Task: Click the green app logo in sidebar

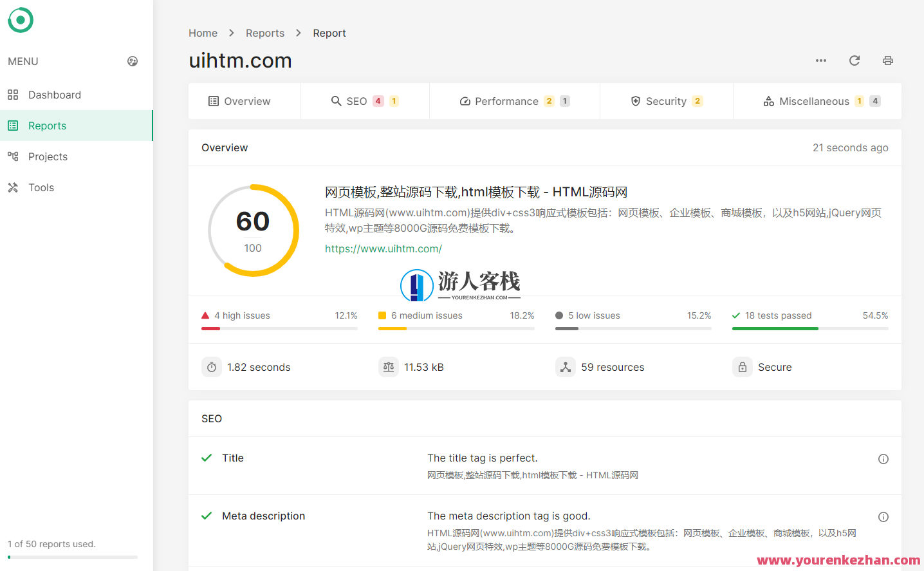Action: [20, 20]
